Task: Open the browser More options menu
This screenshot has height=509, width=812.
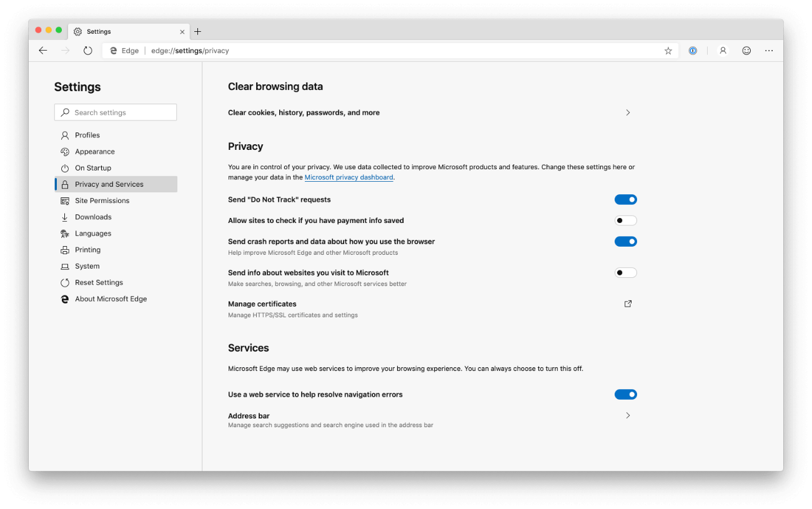Action: 769,51
